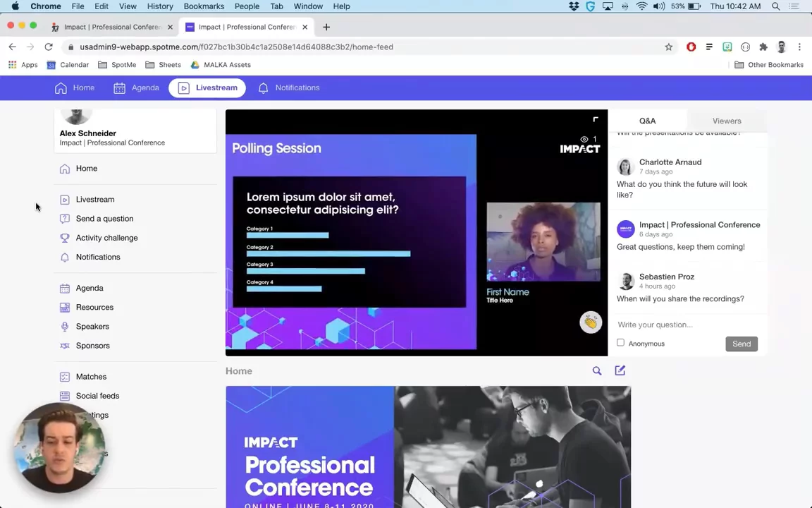Switch to the Viewers tab
812x508 pixels.
click(727, 121)
